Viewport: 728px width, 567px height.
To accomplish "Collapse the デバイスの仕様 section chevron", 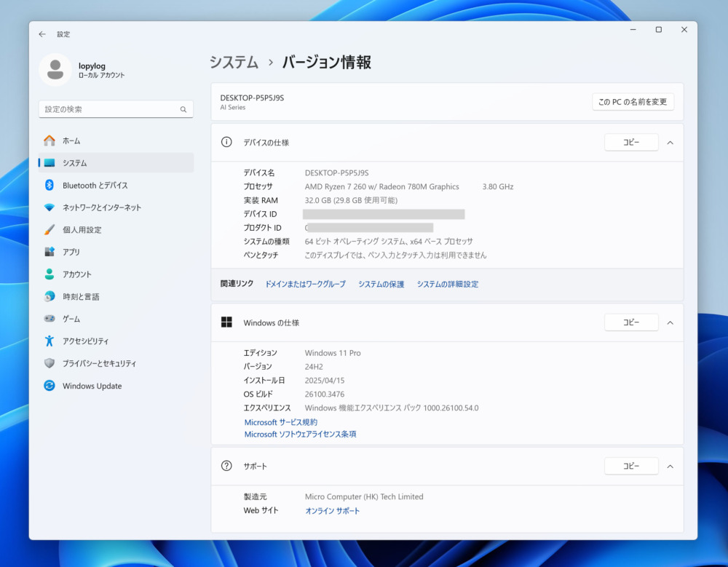I will click(x=670, y=143).
